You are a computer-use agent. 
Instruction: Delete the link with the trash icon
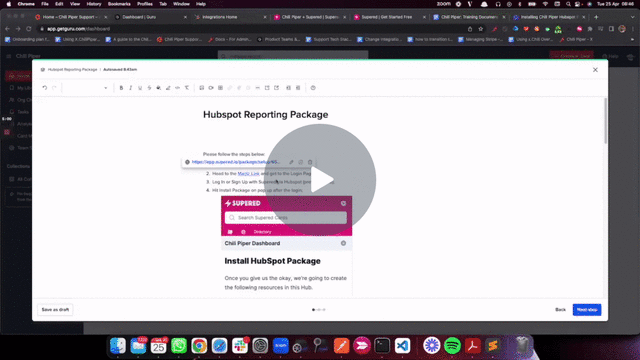click(x=310, y=162)
